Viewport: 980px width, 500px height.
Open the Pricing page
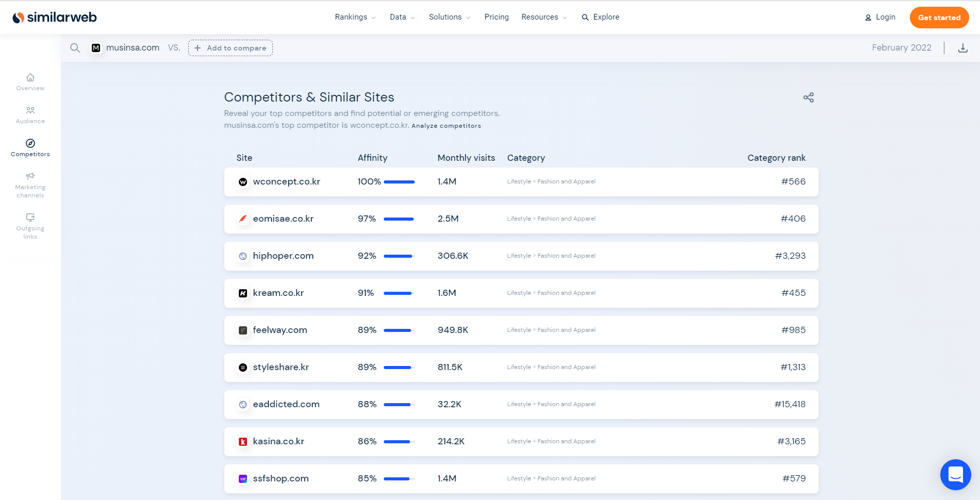[497, 17]
